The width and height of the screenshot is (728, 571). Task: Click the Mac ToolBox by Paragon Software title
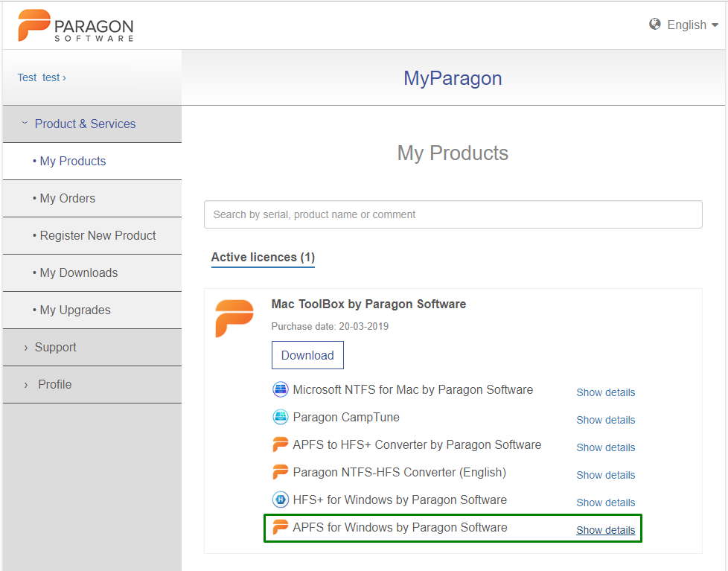click(368, 304)
